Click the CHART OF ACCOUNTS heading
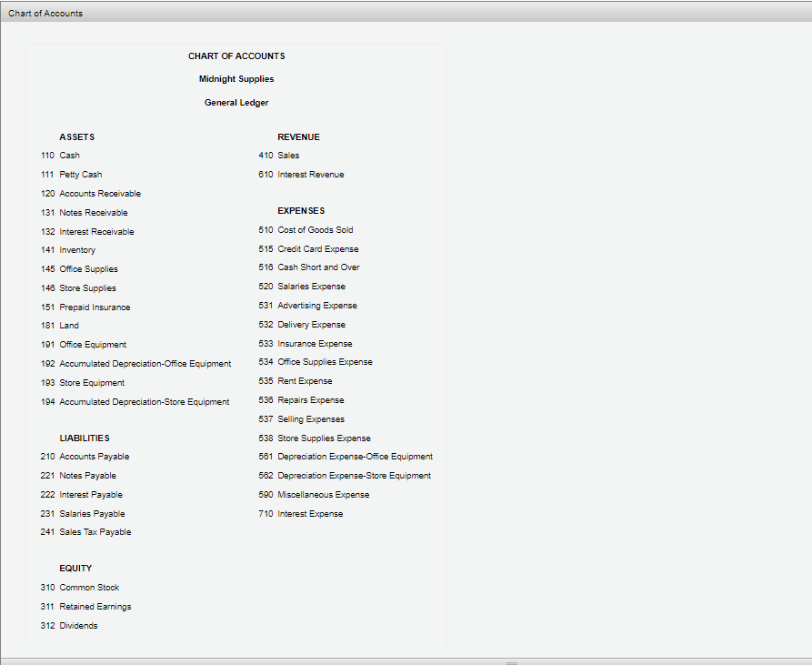The image size is (812, 665). [x=236, y=56]
